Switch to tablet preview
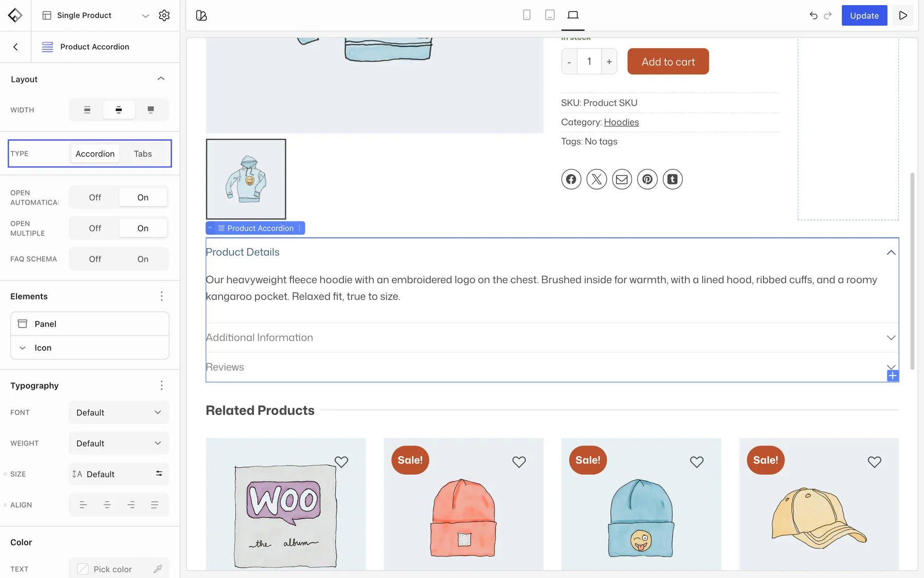This screenshot has width=924, height=578. [550, 15]
